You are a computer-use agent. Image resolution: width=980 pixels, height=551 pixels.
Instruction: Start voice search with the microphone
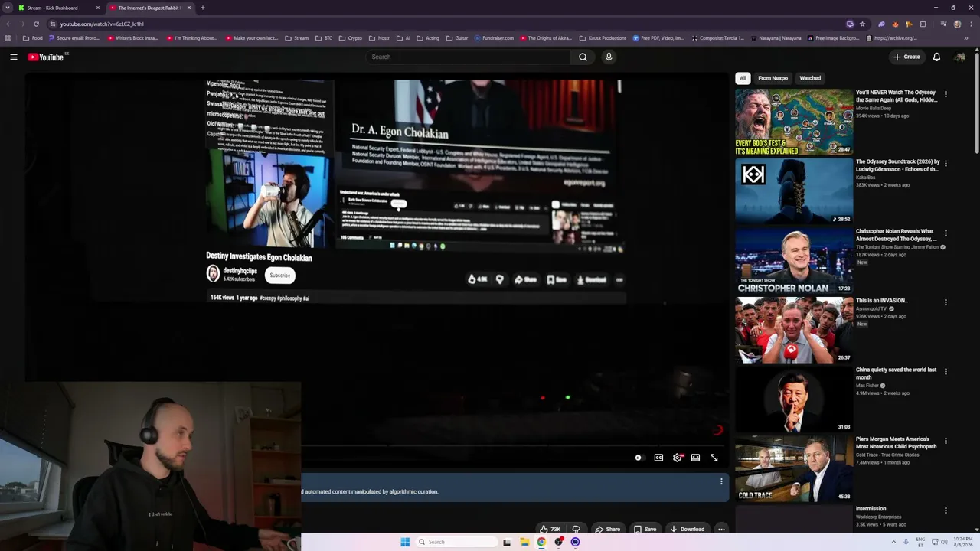[x=609, y=57]
